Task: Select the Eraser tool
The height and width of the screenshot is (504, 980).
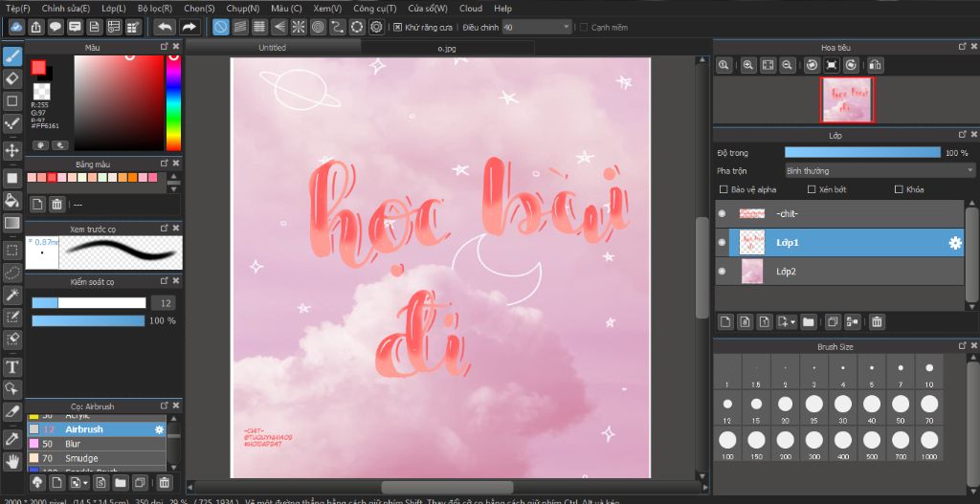Action: coord(11,78)
